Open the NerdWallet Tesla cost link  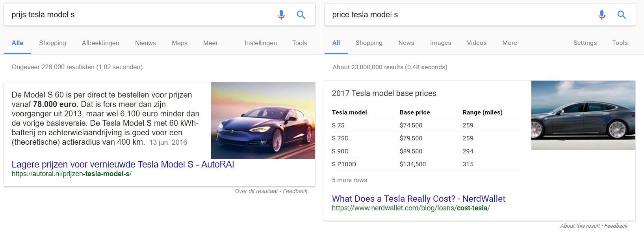click(418, 199)
